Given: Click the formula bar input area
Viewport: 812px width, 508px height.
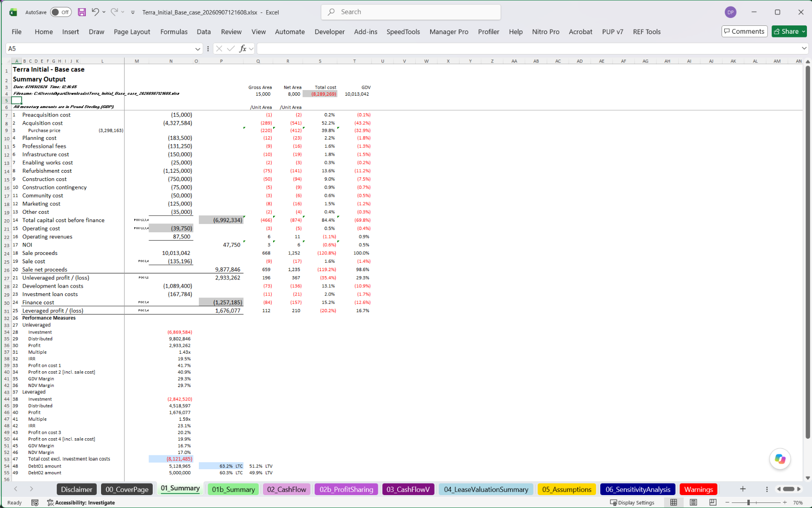Looking at the screenshot, I should [528, 48].
